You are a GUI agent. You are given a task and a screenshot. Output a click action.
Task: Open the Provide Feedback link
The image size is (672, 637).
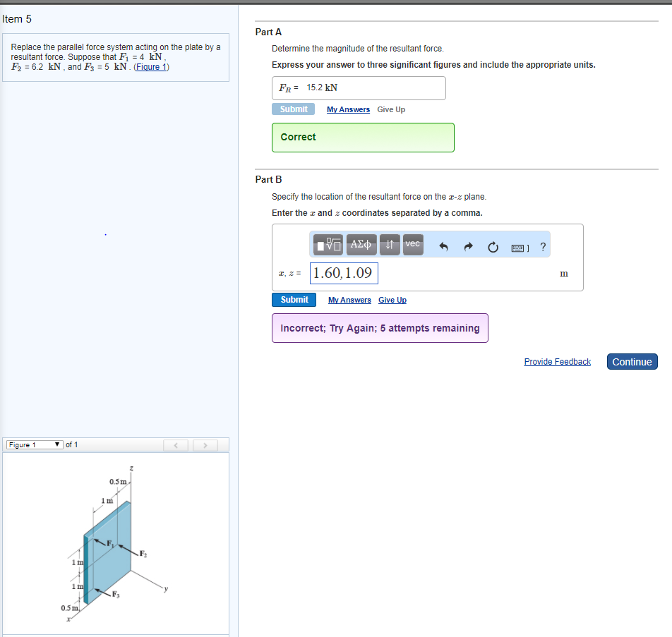557,361
